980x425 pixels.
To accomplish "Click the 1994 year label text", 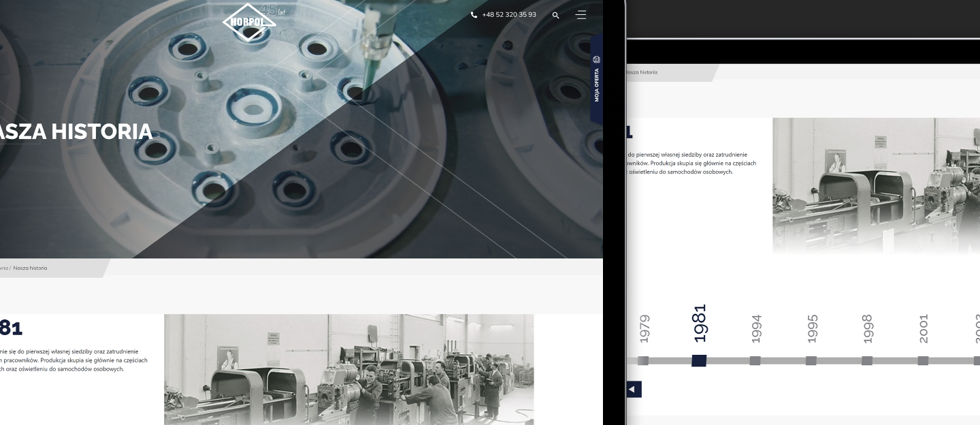I will pyautogui.click(x=755, y=328).
